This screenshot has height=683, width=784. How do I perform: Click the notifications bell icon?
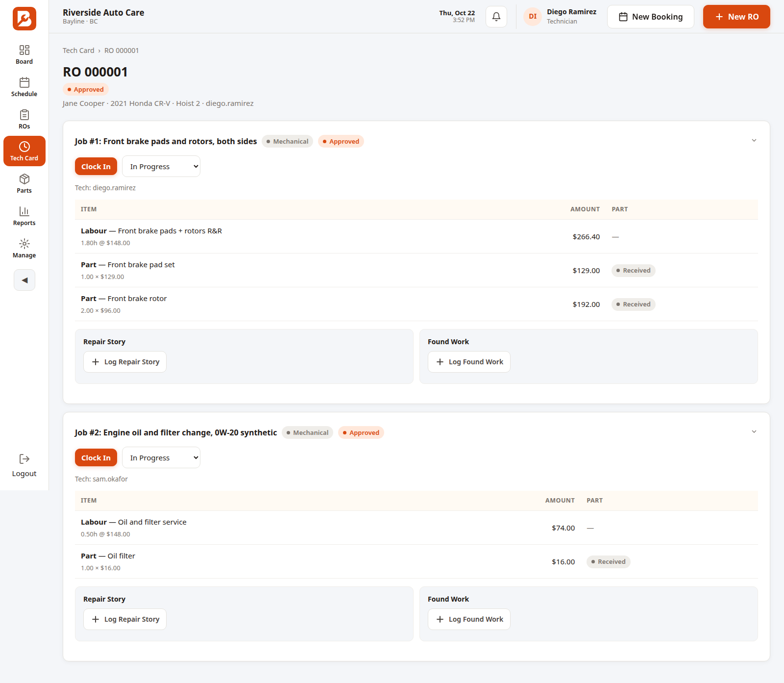(496, 17)
